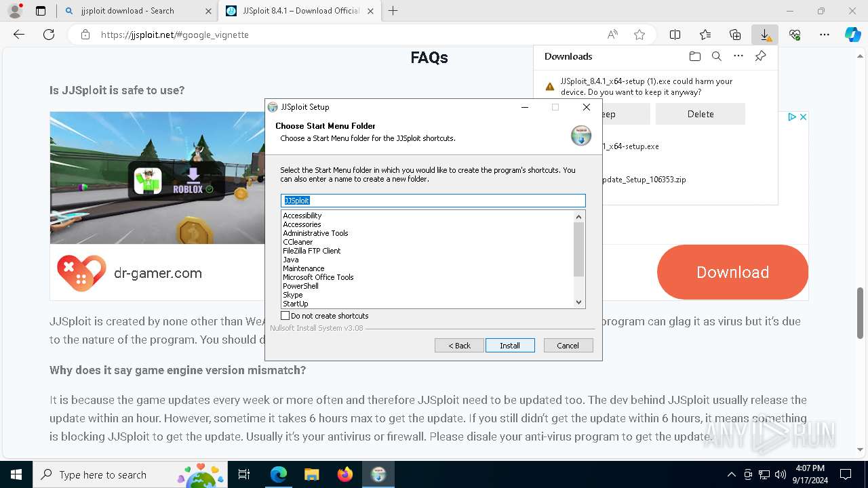Click the browser Back arrow
The image size is (868, 488).
[x=19, y=35]
